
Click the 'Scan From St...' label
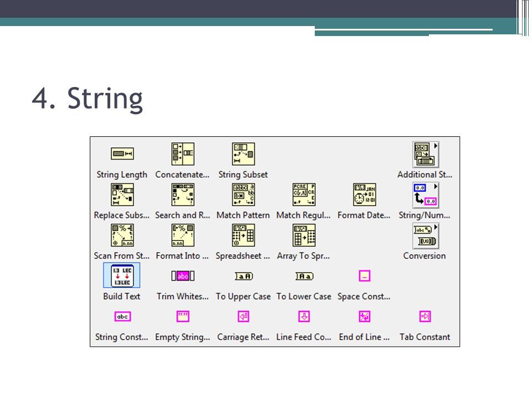click(121, 256)
